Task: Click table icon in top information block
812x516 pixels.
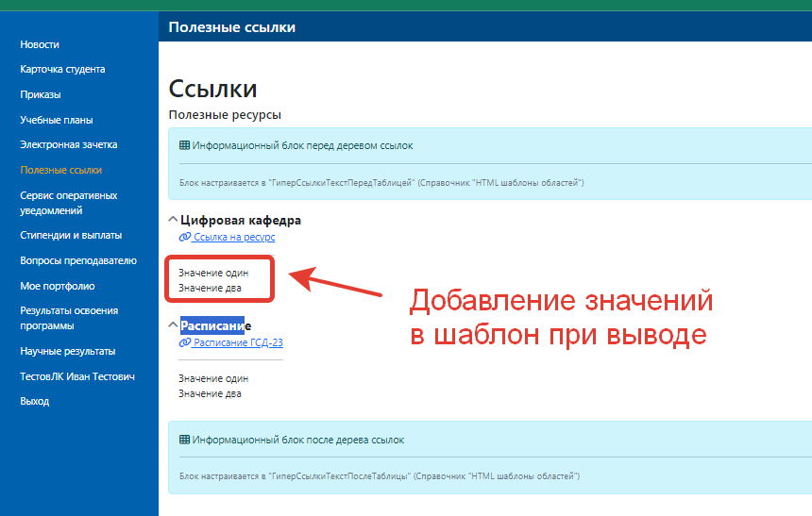Action: point(184,146)
